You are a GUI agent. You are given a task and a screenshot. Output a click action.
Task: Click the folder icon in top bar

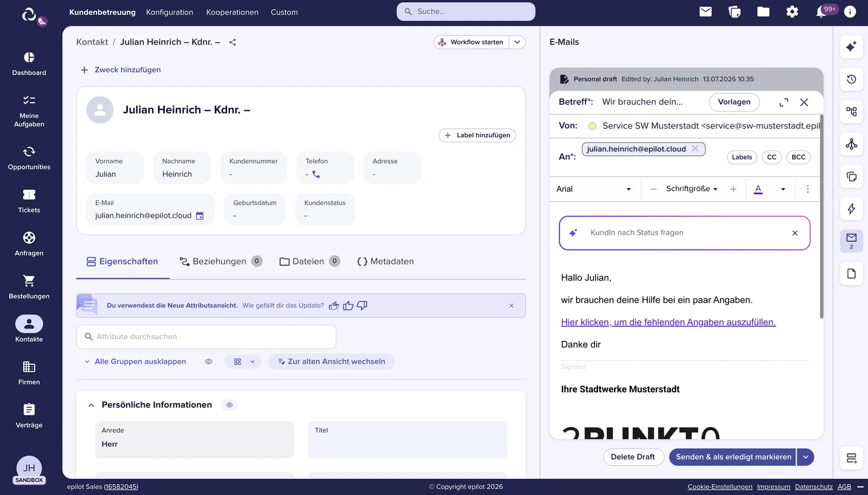click(x=763, y=11)
